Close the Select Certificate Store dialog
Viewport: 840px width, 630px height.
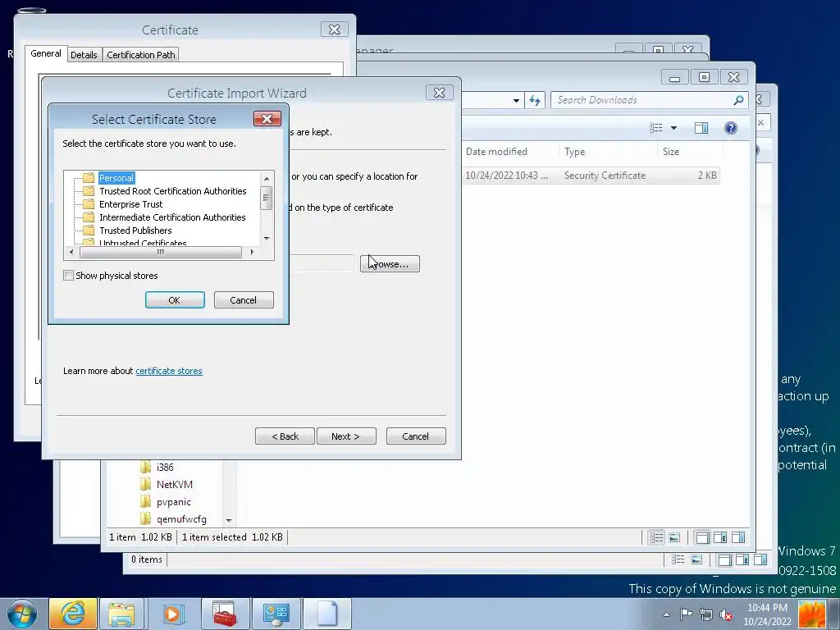267,119
